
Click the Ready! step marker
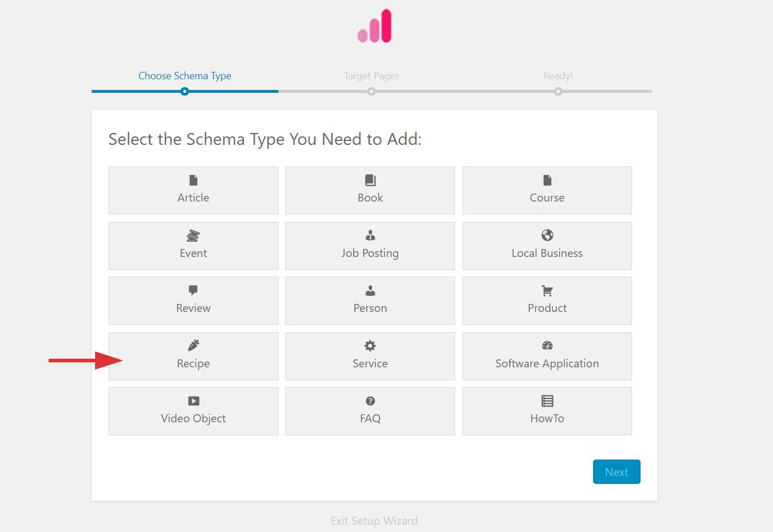coord(558,91)
